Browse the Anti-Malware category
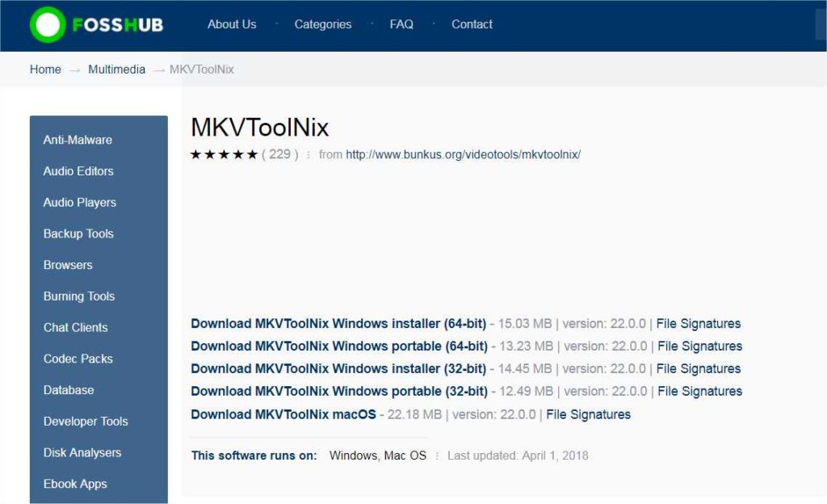 click(78, 140)
